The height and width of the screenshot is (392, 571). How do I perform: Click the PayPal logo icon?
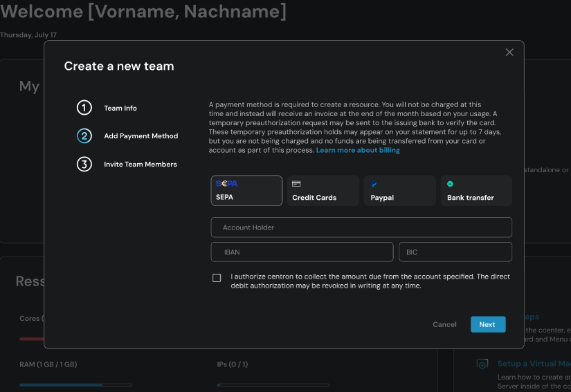tap(374, 185)
